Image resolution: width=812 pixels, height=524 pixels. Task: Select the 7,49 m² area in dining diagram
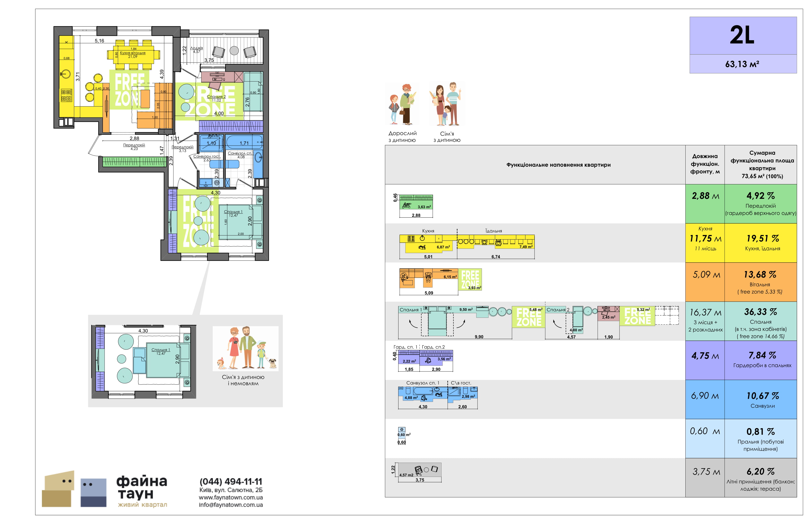(x=526, y=247)
